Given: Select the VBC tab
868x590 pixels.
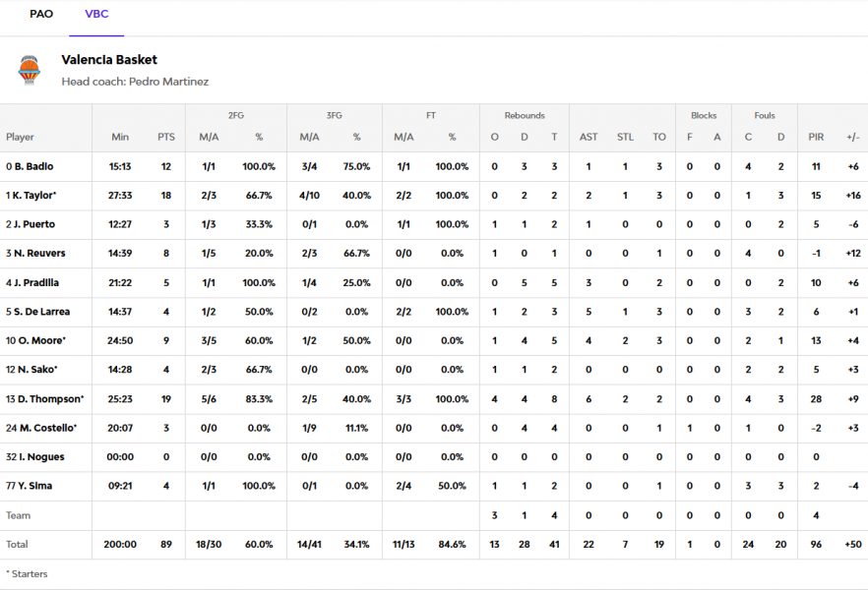Looking at the screenshot, I should pos(96,15).
